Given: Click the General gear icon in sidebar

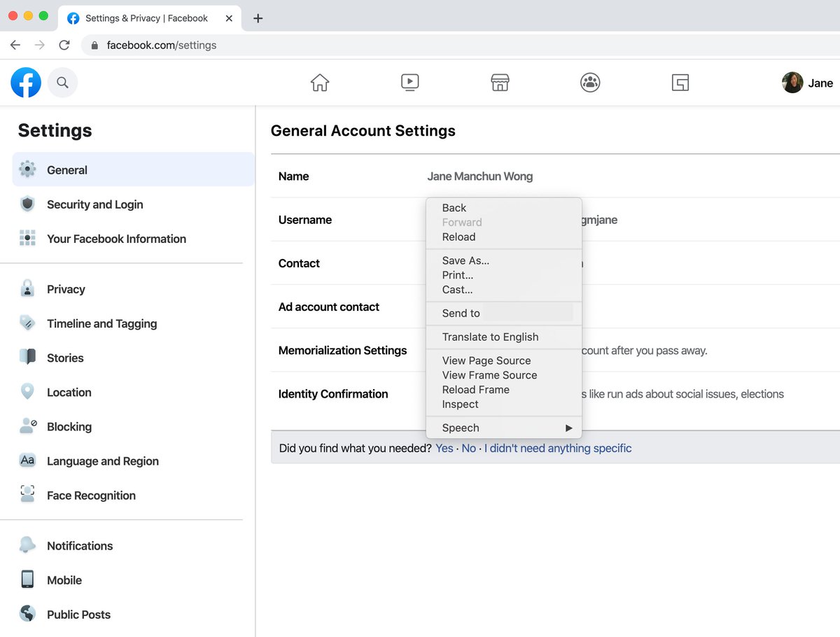Looking at the screenshot, I should (27, 169).
